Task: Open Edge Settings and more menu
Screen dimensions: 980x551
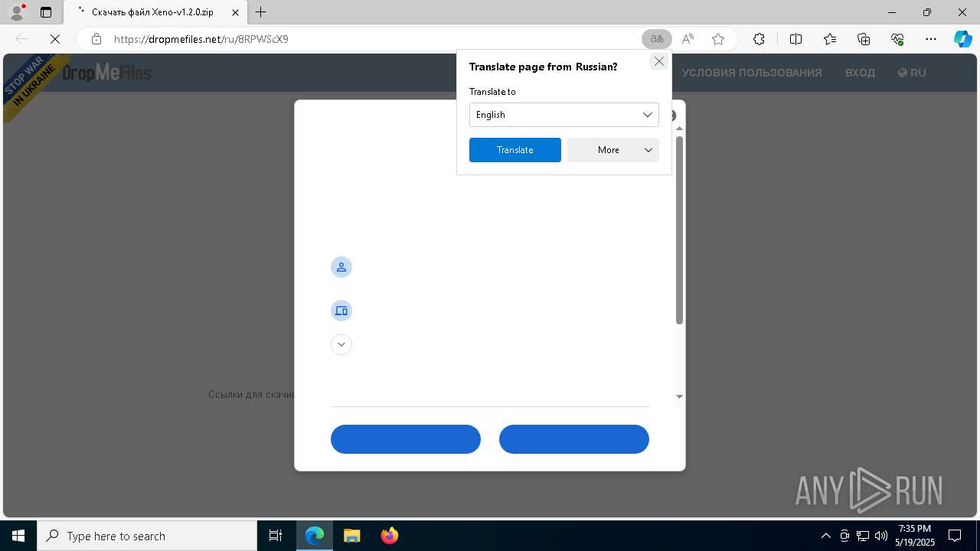Action: pos(931,39)
